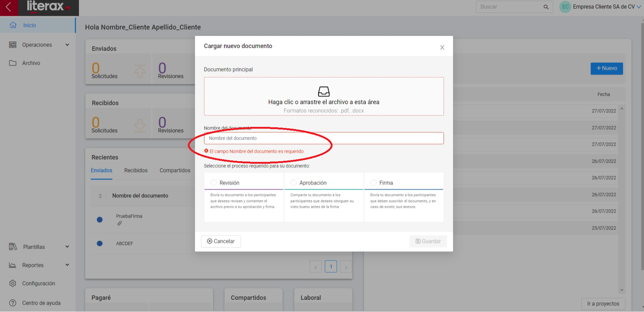Screen dimensions: 644x312
Task: Open Empresa Cliente SA de CV dropdown
Action: click(x=638, y=7)
